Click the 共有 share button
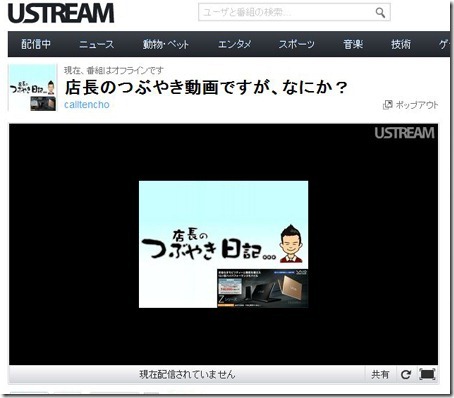Screen dimensions: 454x398 380,375
